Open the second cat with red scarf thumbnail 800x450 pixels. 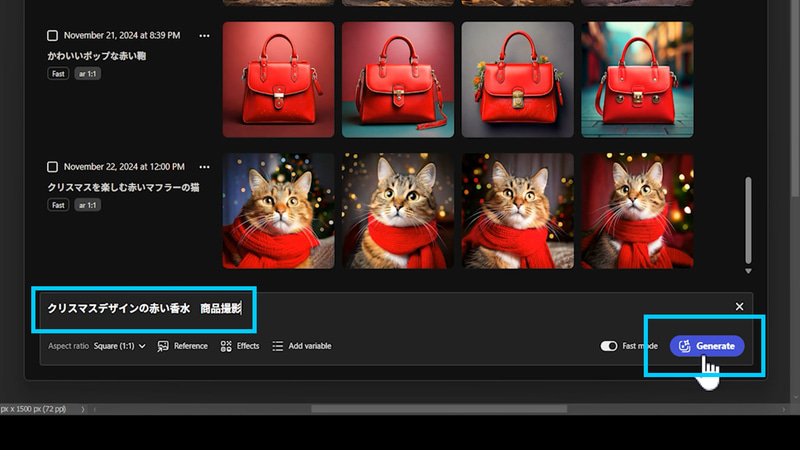[398, 211]
